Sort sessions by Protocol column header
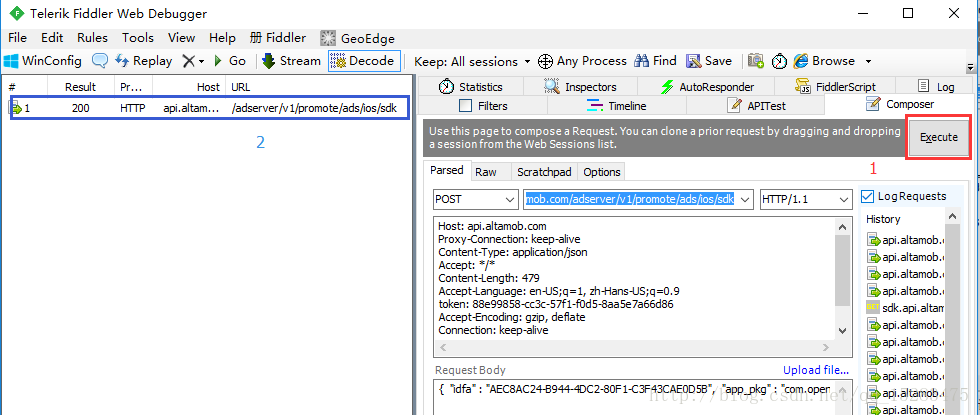The image size is (980, 415). pyautogui.click(x=133, y=87)
